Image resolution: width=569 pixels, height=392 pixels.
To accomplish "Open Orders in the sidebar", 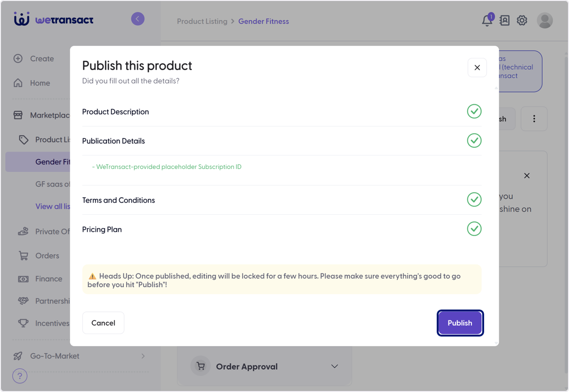I will (x=47, y=255).
